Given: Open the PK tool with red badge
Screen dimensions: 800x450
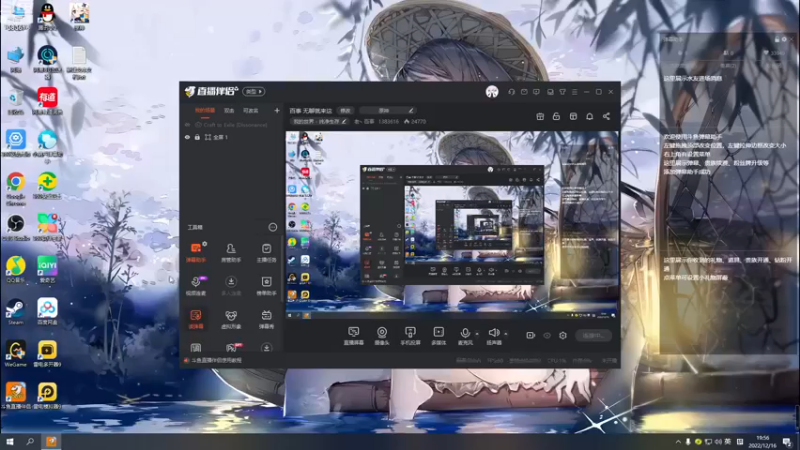Looking at the screenshot, I should (232, 347).
